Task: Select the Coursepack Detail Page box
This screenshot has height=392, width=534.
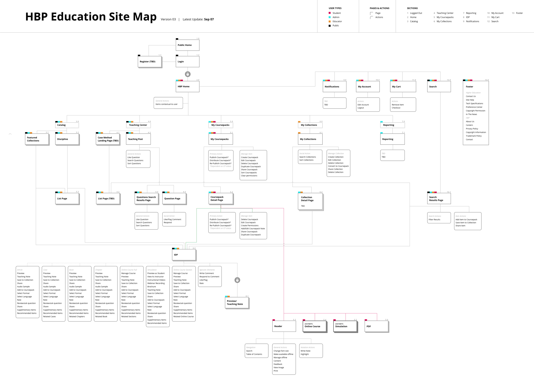Action: point(221,199)
